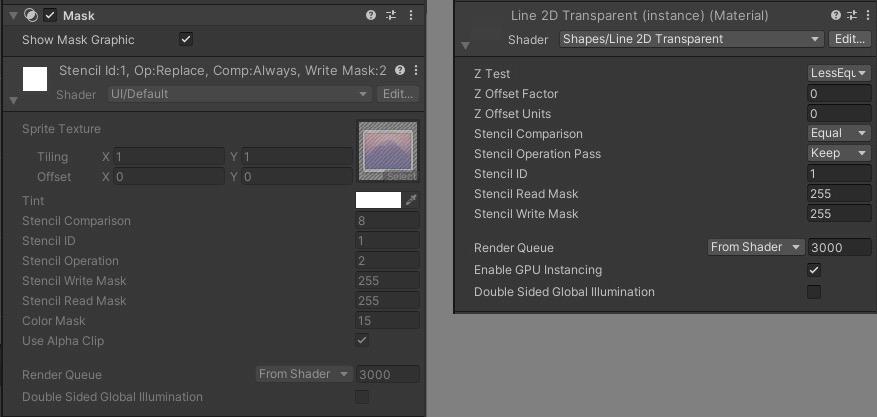This screenshot has height=417, width=877.
Task: Pick Tint color with eyedropper icon
Action: coord(412,200)
